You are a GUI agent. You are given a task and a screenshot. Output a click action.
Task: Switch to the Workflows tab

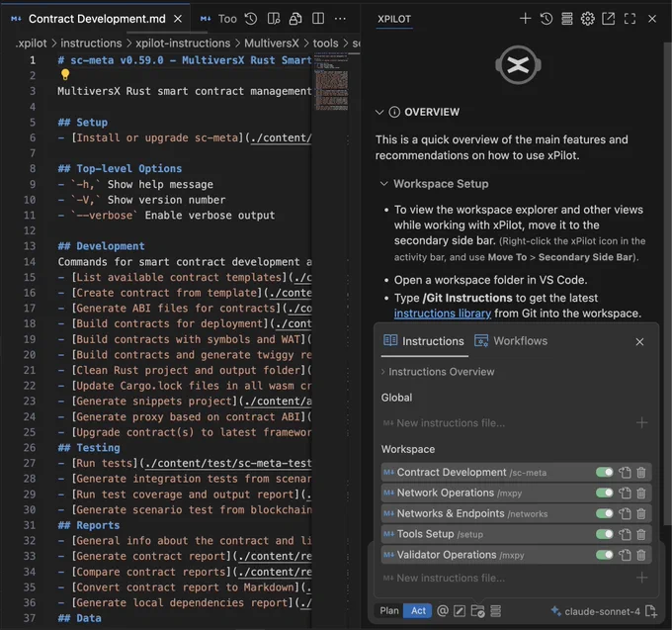[x=511, y=341]
